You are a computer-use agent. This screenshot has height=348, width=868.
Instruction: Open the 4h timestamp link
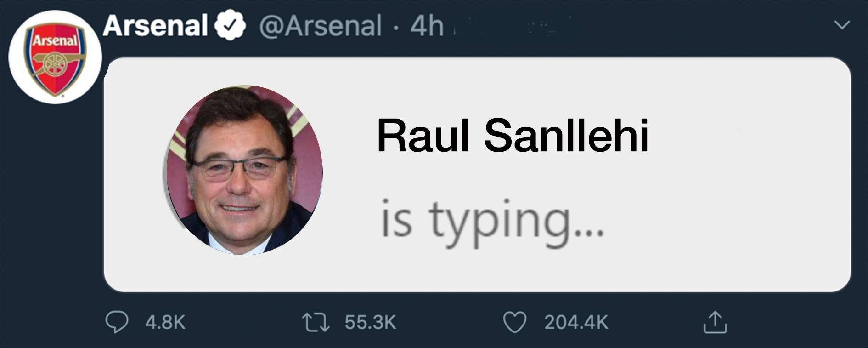point(427,26)
